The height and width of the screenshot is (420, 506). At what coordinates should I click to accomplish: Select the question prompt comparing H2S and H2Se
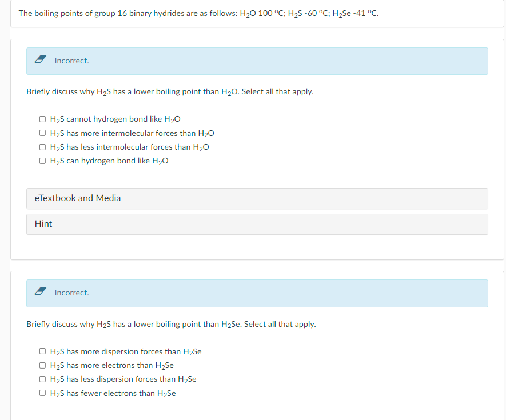(x=172, y=324)
